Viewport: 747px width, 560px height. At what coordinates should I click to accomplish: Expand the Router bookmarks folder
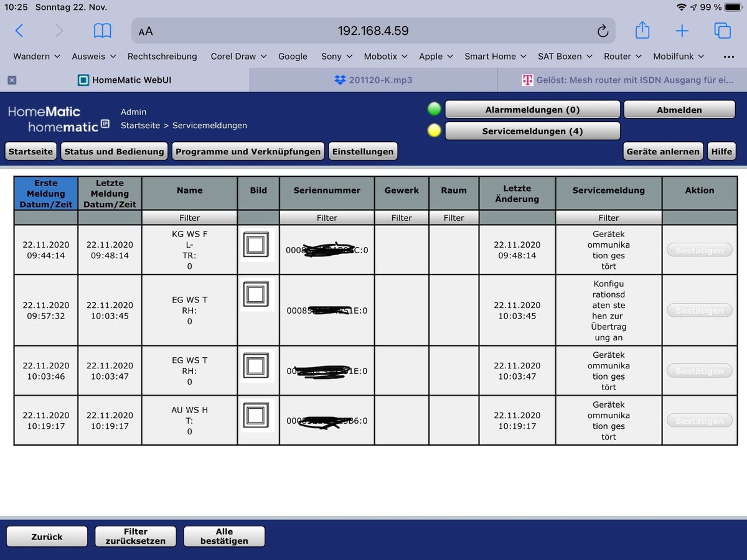tap(623, 56)
